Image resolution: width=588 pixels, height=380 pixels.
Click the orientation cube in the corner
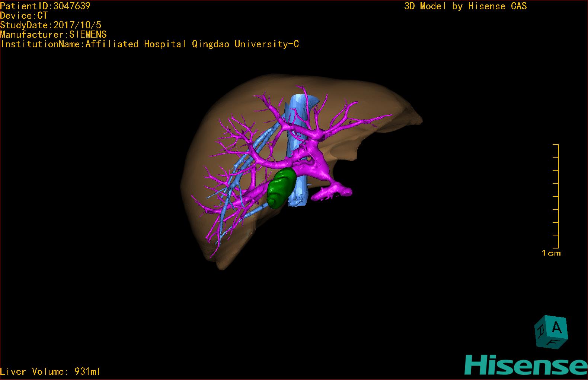tap(552, 332)
